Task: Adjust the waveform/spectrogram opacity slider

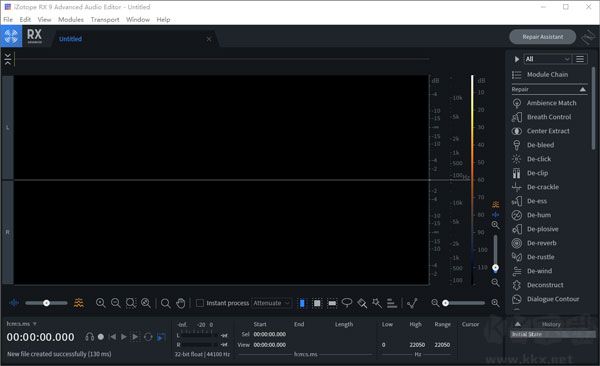Action: [x=46, y=303]
